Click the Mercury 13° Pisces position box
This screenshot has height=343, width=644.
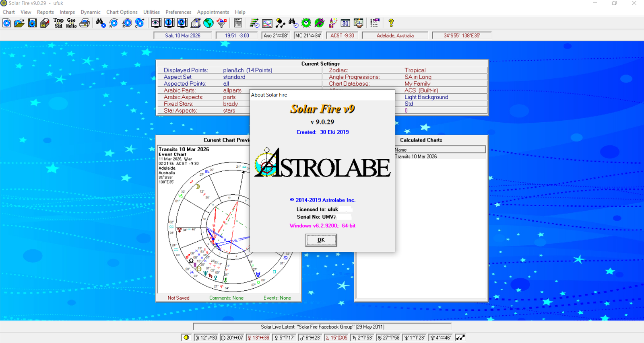pyautogui.click(x=259, y=337)
